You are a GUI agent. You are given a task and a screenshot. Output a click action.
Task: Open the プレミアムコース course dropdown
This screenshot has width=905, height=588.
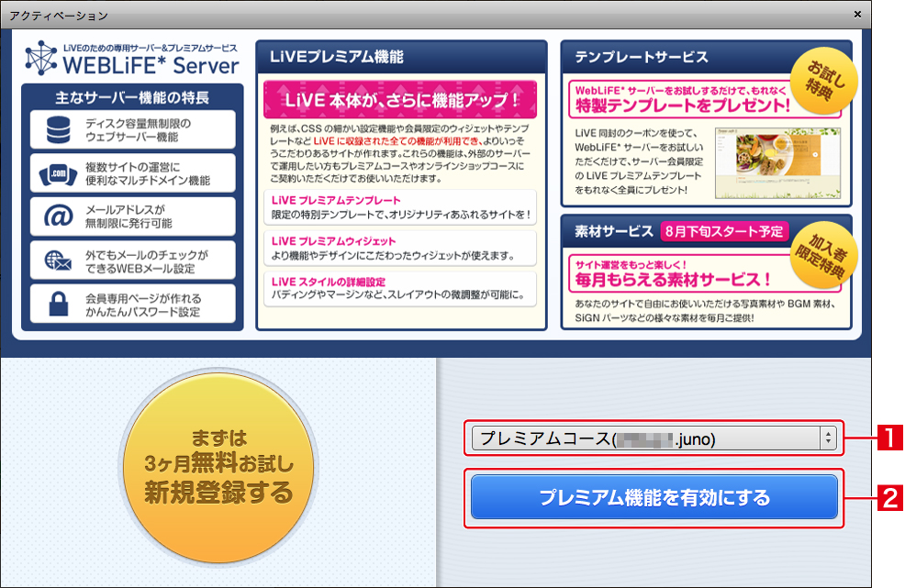[x=654, y=439]
